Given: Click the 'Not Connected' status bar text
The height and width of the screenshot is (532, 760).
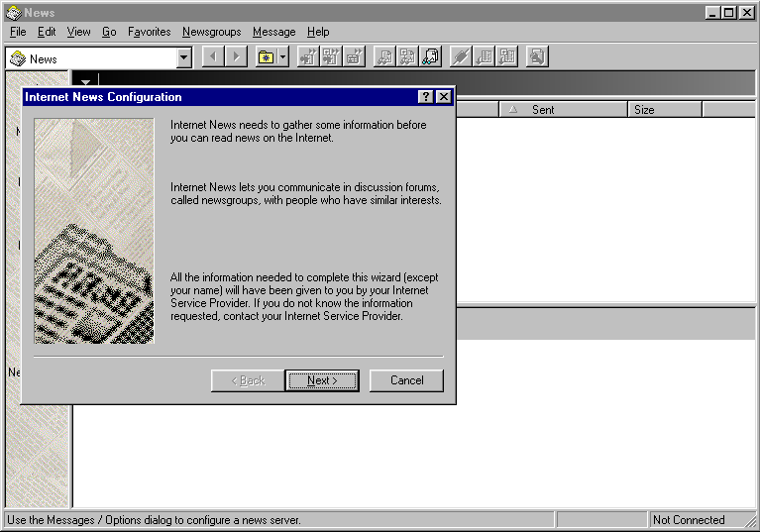Looking at the screenshot, I should point(689,520).
